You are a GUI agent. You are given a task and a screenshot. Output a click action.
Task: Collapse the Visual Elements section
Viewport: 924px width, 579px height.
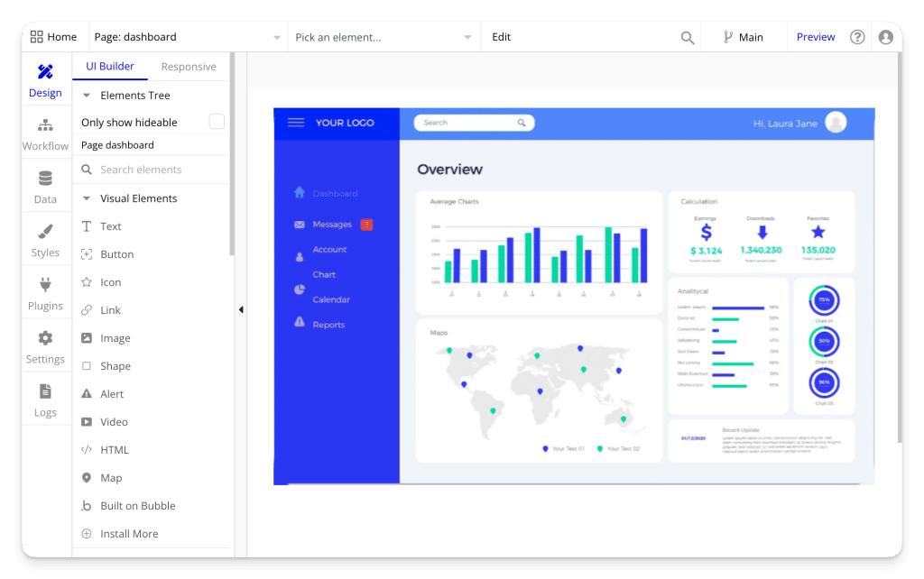click(87, 198)
